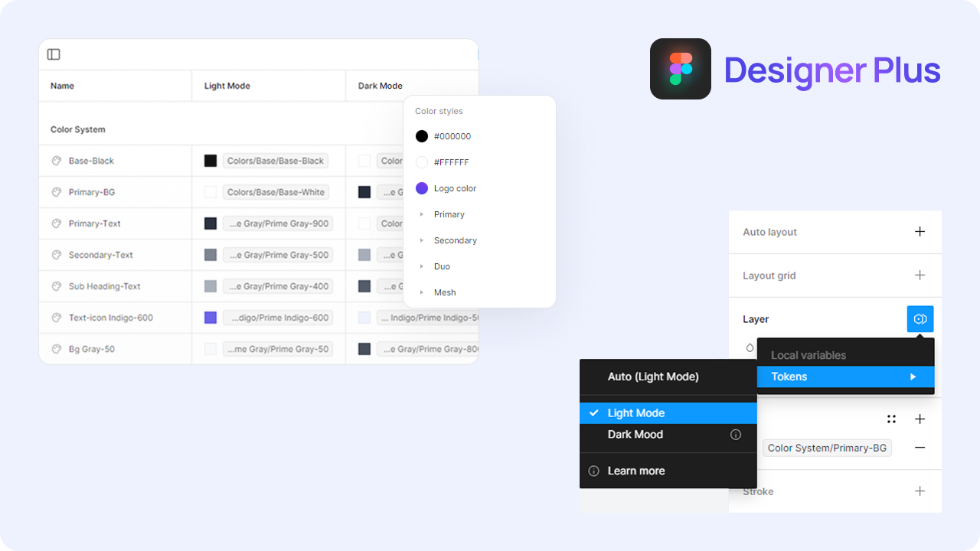Click palette icon beside Bg Gray-50
980x551 pixels.
[56, 349]
